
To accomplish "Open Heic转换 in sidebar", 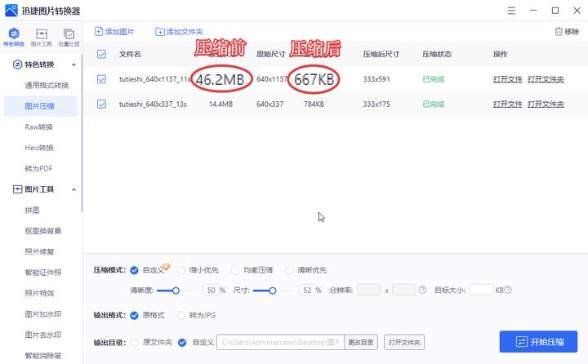I will 39,148.
